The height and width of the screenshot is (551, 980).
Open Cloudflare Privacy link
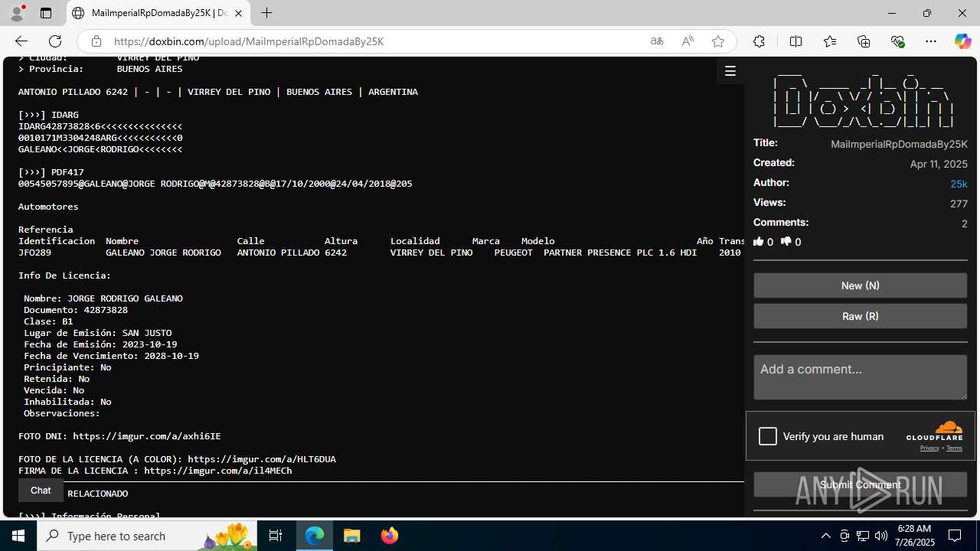(x=929, y=448)
